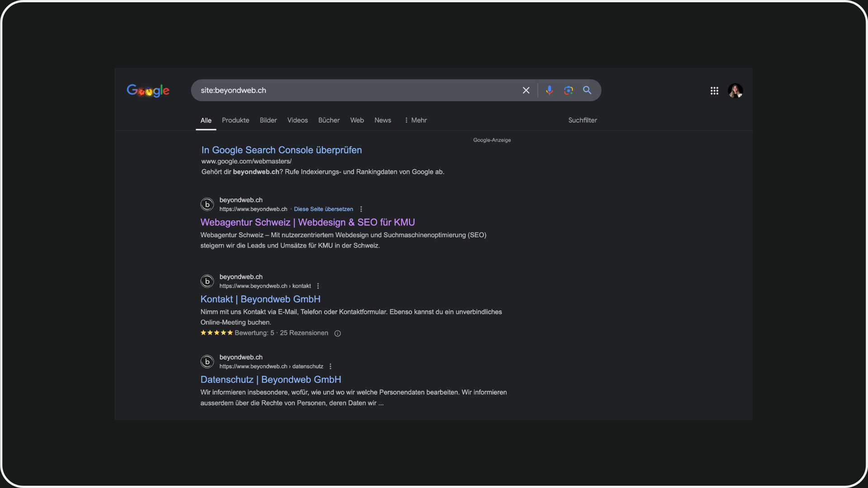The width and height of the screenshot is (868, 488).
Task: Click the five-star rating of Kontakt result
Action: (217, 333)
